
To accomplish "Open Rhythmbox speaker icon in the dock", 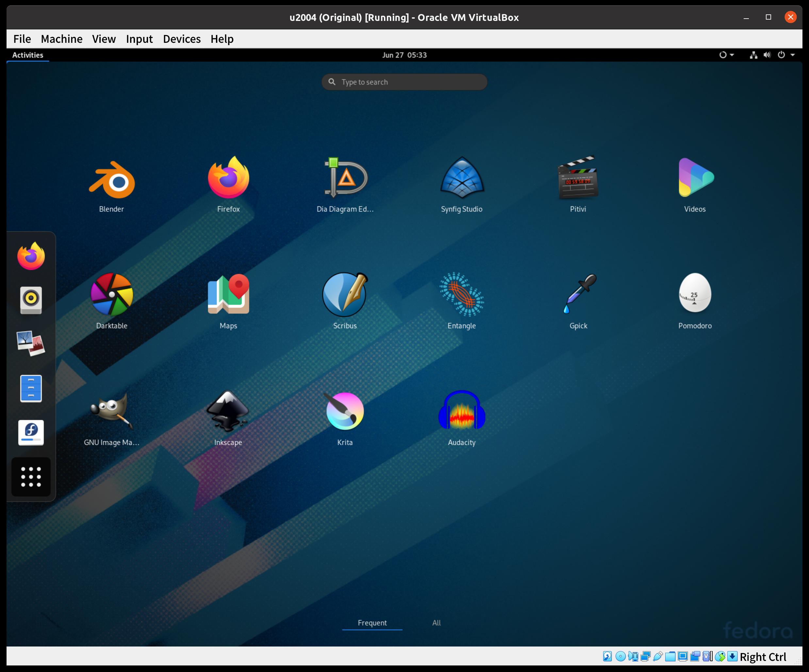I will point(31,300).
